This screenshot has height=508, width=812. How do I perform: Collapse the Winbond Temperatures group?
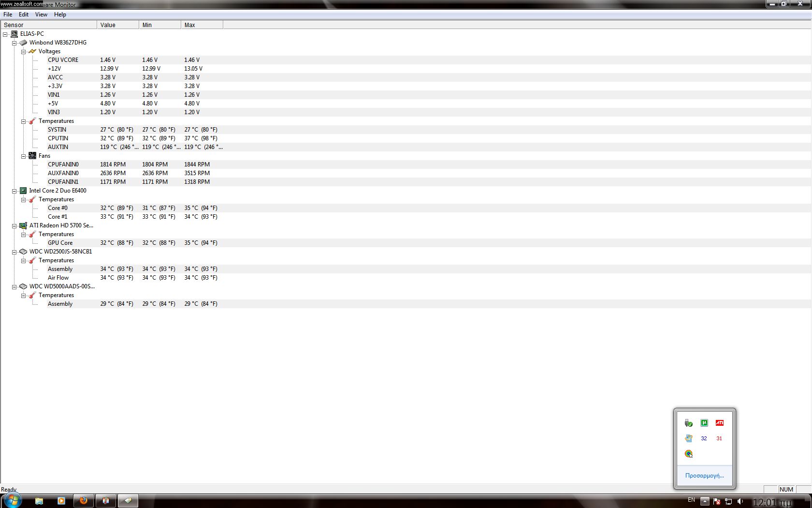click(23, 121)
